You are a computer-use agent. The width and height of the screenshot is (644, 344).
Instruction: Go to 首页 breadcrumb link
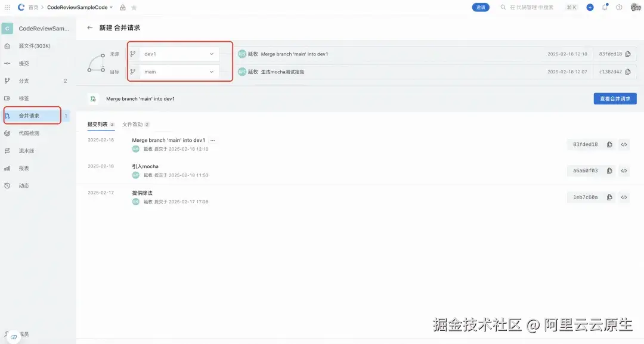pos(33,7)
